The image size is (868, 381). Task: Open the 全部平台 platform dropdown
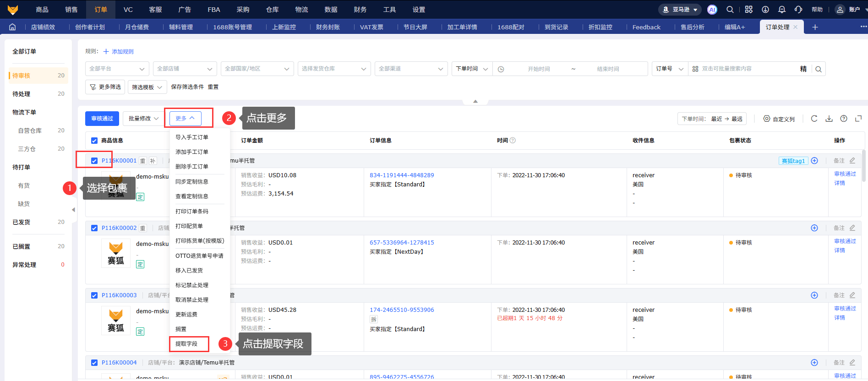117,69
